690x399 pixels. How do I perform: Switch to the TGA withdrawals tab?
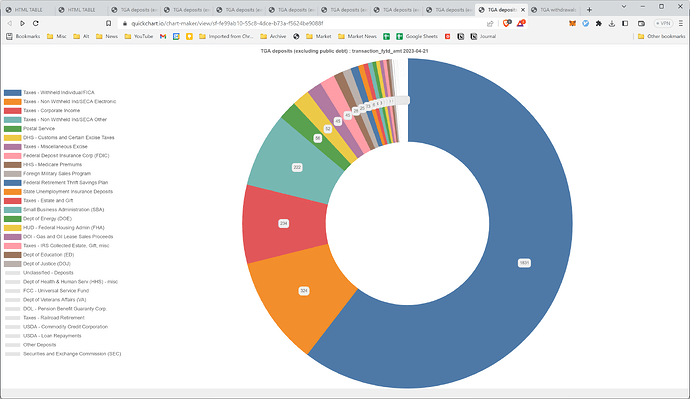[554, 10]
